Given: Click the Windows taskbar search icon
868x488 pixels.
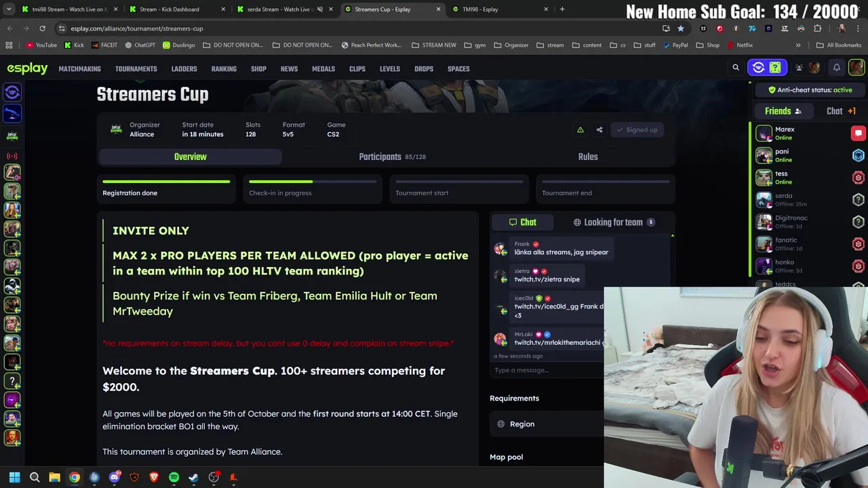Looking at the screenshot, I should [x=35, y=477].
